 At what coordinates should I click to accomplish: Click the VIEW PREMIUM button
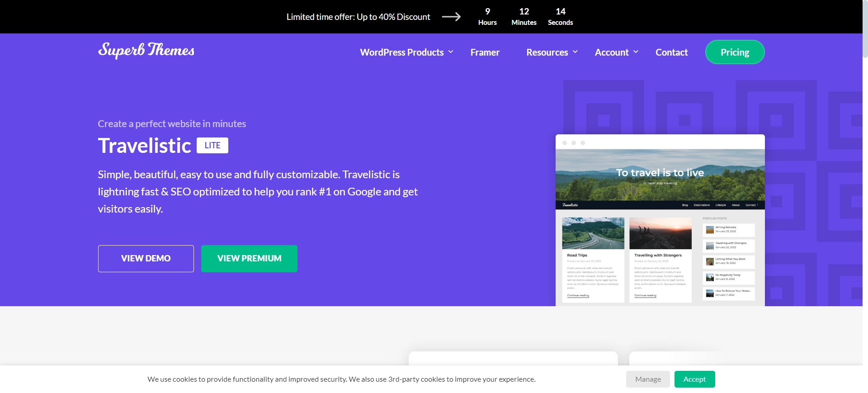(x=249, y=258)
